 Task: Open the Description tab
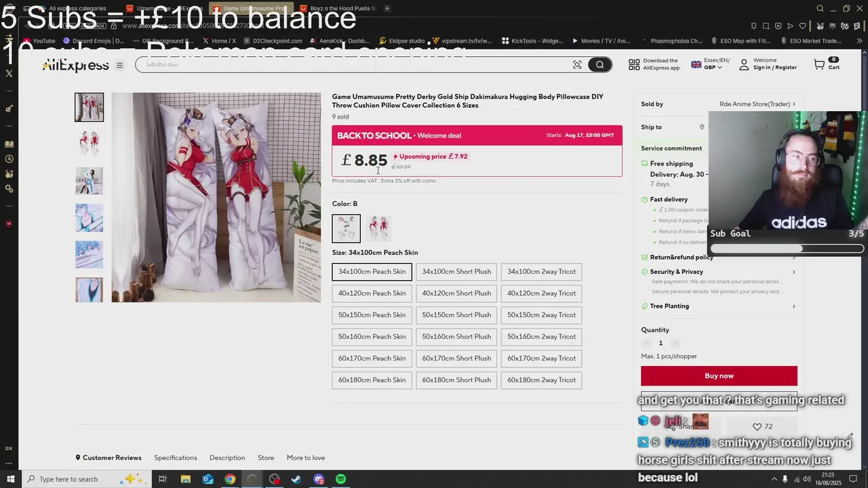pyautogui.click(x=227, y=458)
